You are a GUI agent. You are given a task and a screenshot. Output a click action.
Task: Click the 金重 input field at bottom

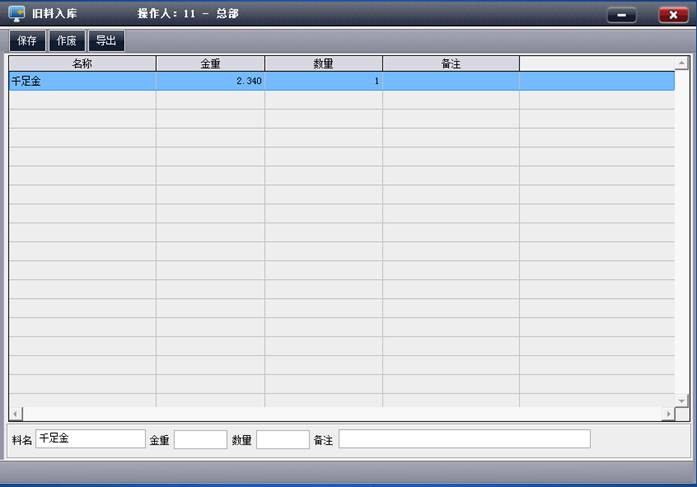click(x=200, y=439)
